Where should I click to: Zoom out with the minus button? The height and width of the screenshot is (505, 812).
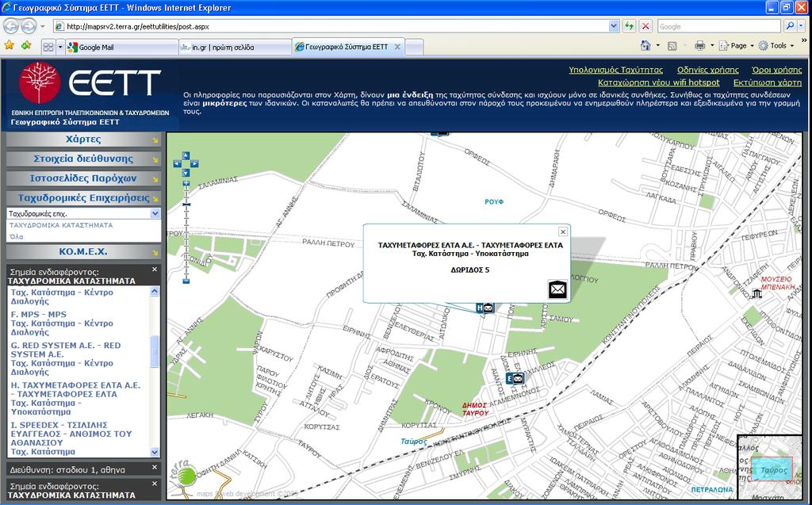coord(186,281)
